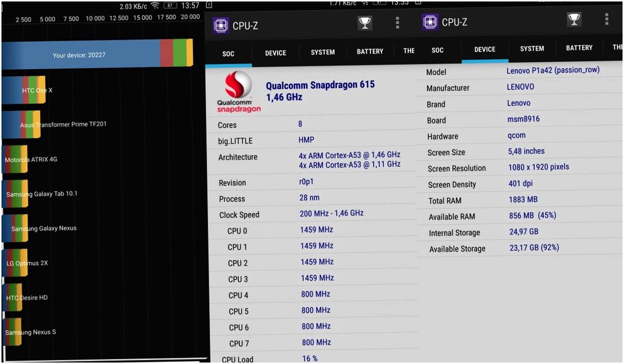Tap the big.LITTLE row showing HMP
This screenshot has width=624, height=364.
point(312,141)
